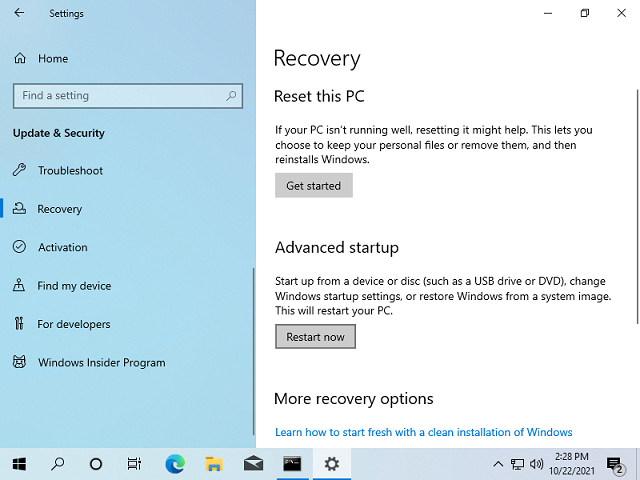This screenshot has height=480, width=640.
Task: Open the Windows Start menu
Action: pyautogui.click(x=19, y=464)
